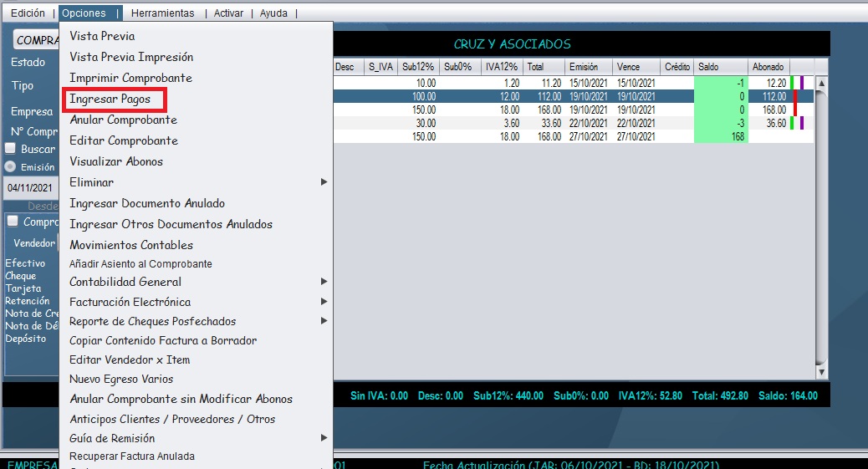This screenshot has height=469, width=868.
Task: Open the Ayuda menu
Action: [273, 13]
